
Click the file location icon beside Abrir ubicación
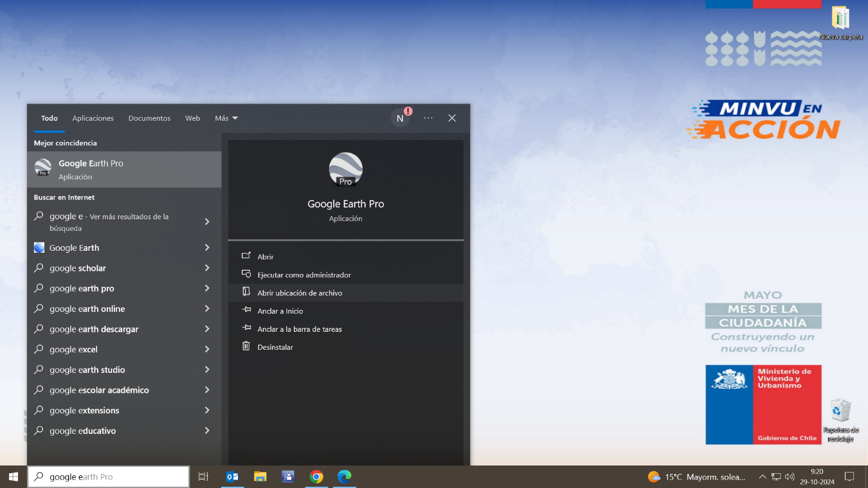coord(246,292)
